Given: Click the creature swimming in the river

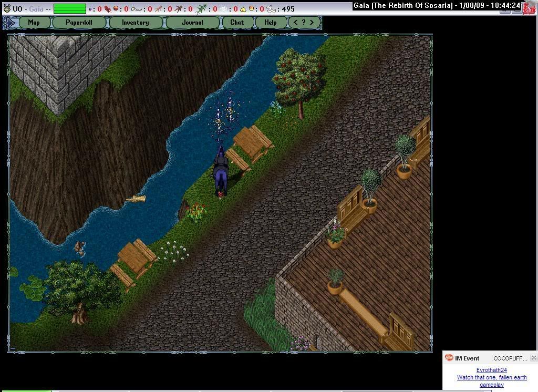Looking at the screenshot, I should tap(80, 248).
